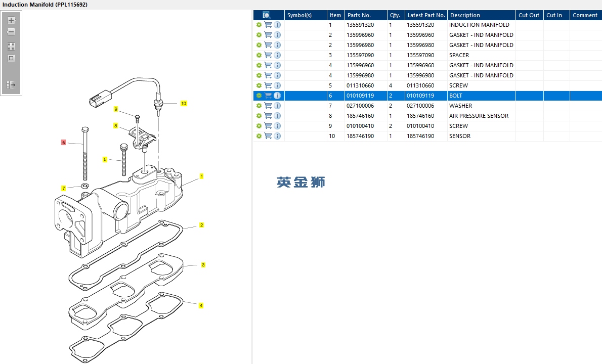Click latest part number 185746190
Screen dimensions: 602x364
pos(420,136)
